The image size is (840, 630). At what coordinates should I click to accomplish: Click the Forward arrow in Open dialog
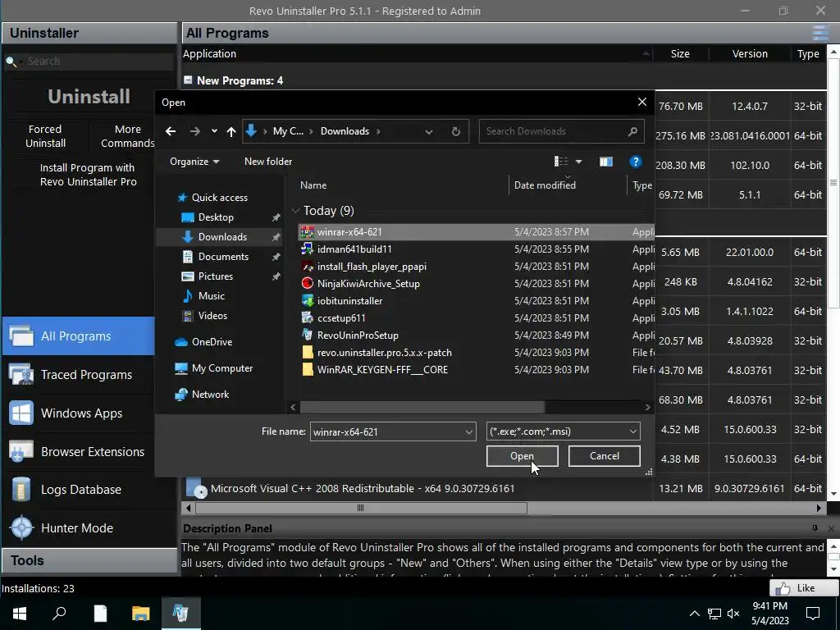point(194,131)
